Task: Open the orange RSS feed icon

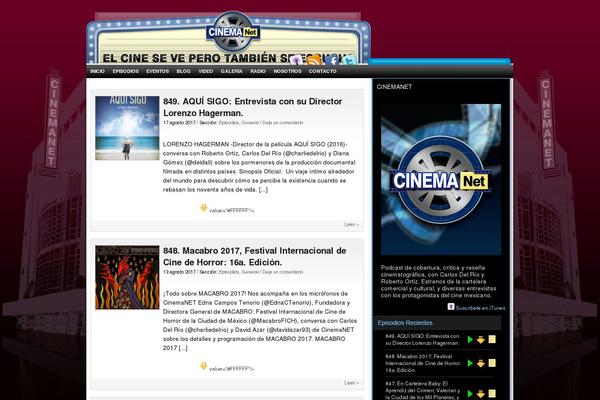Action: point(313,60)
